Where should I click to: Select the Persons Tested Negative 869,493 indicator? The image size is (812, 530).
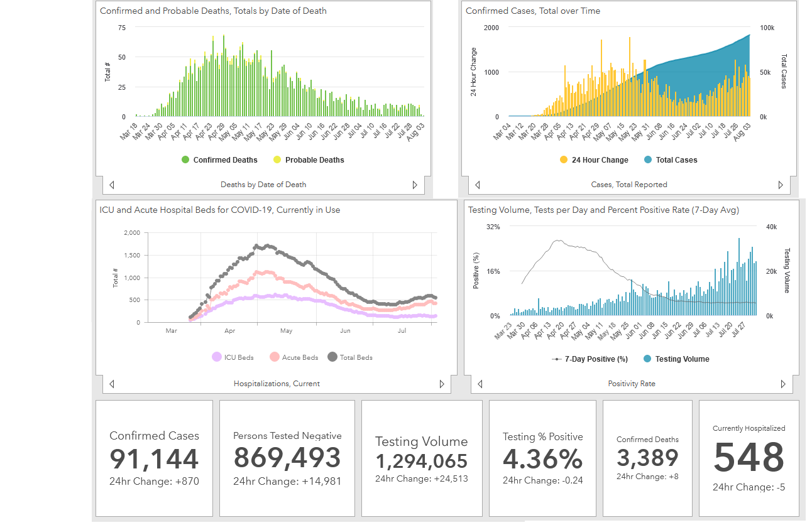click(287, 458)
